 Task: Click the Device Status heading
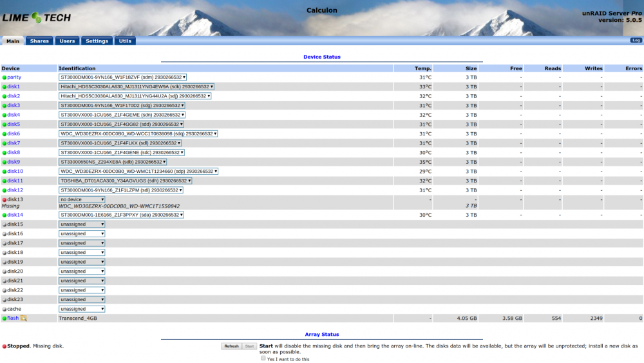(321, 57)
